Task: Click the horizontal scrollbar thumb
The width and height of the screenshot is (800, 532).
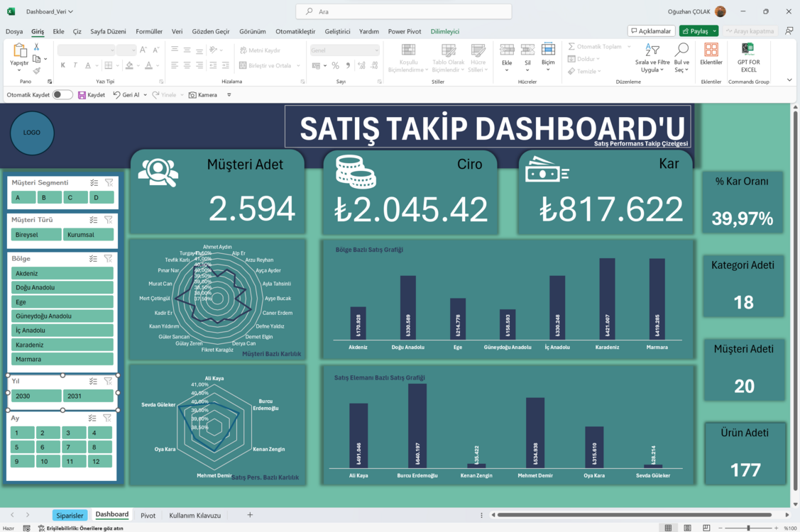Action: tap(634, 515)
